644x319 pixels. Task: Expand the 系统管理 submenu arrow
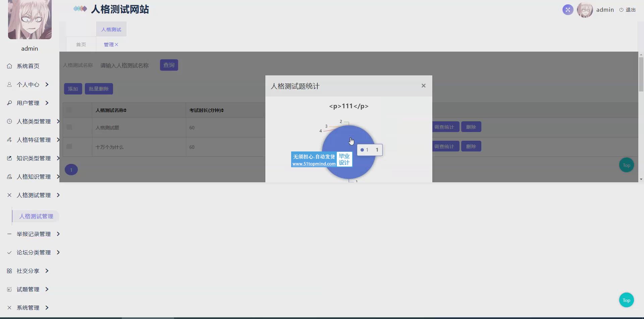pos(47,308)
